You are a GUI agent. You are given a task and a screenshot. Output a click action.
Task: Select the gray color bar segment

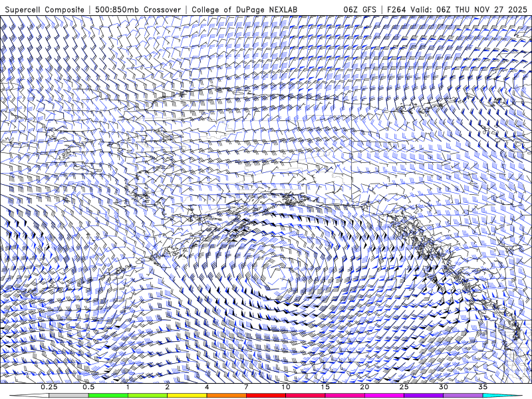[x=69, y=396]
